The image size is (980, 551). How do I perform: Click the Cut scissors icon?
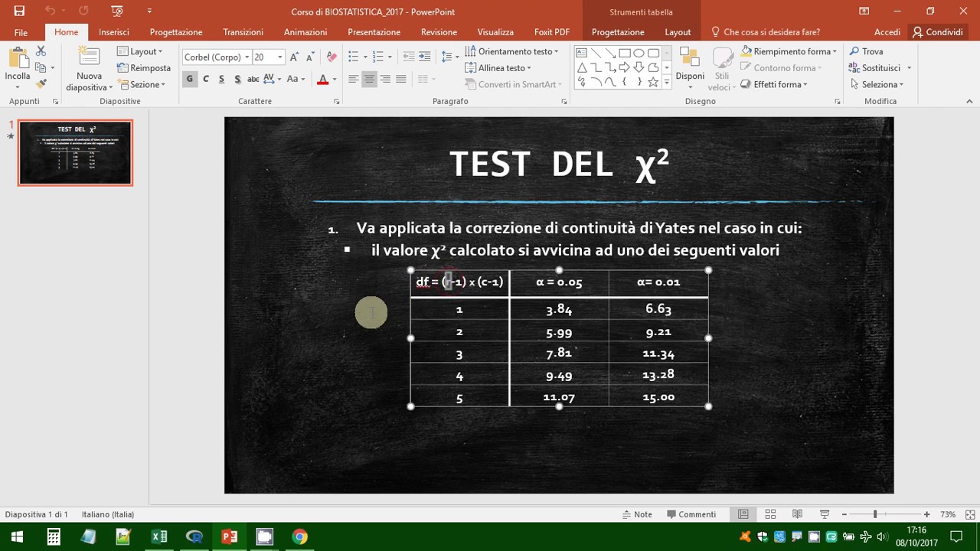[41, 51]
